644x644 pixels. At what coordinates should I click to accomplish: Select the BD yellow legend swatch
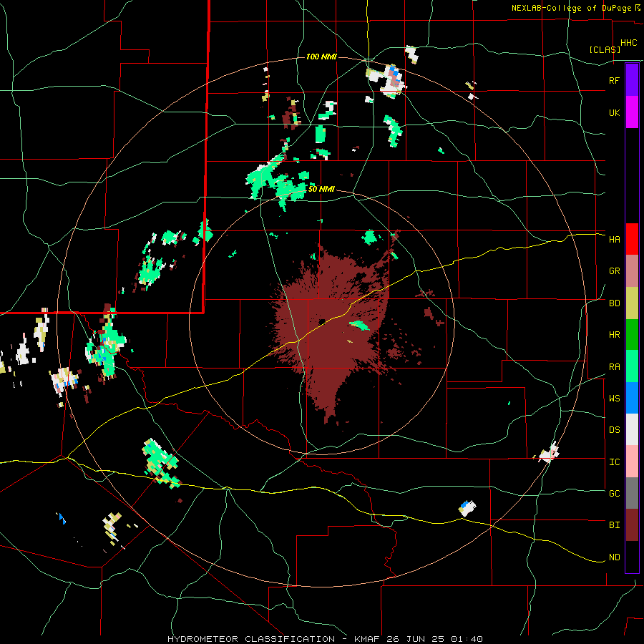pos(632,303)
